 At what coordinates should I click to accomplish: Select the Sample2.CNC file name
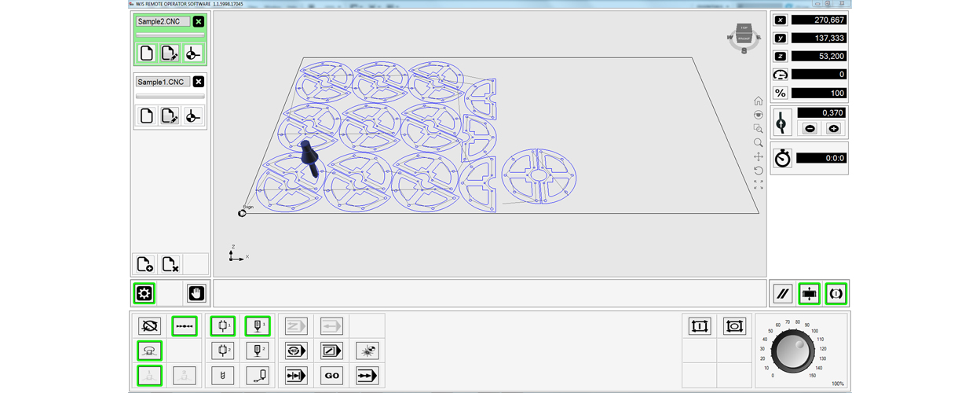(x=163, y=22)
